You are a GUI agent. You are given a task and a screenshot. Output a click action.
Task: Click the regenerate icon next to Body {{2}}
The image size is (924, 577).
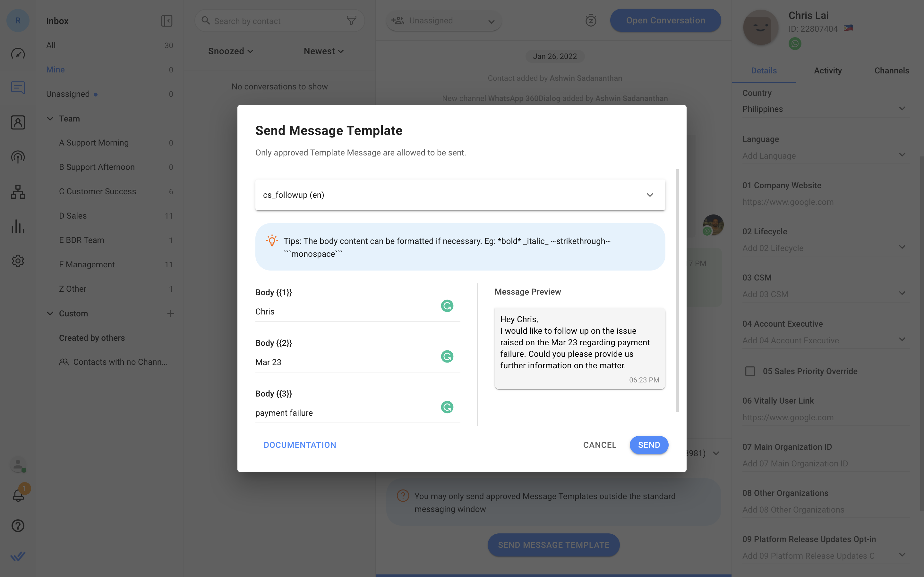tap(447, 356)
